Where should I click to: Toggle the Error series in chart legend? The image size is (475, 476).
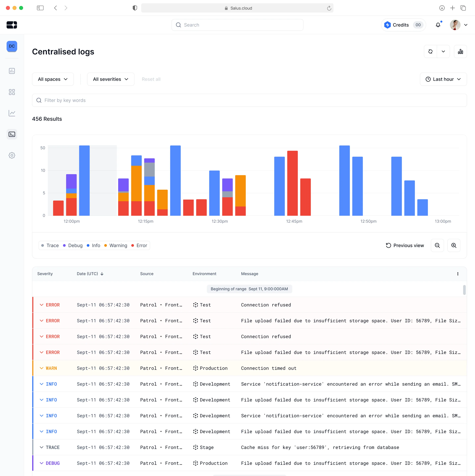139,245
